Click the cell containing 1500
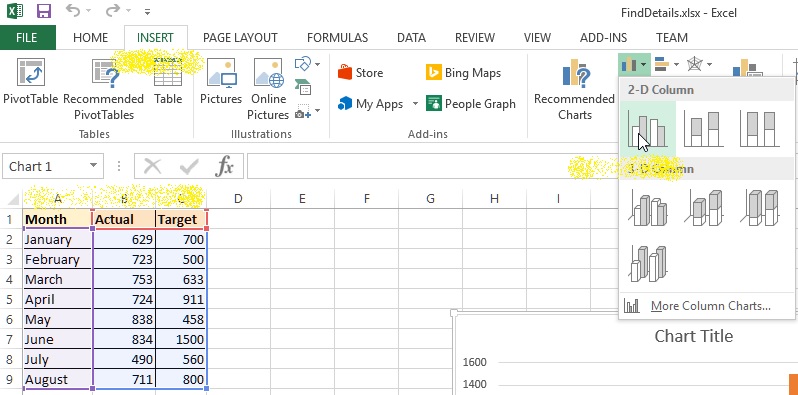This screenshot has height=395, width=798. point(182,340)
